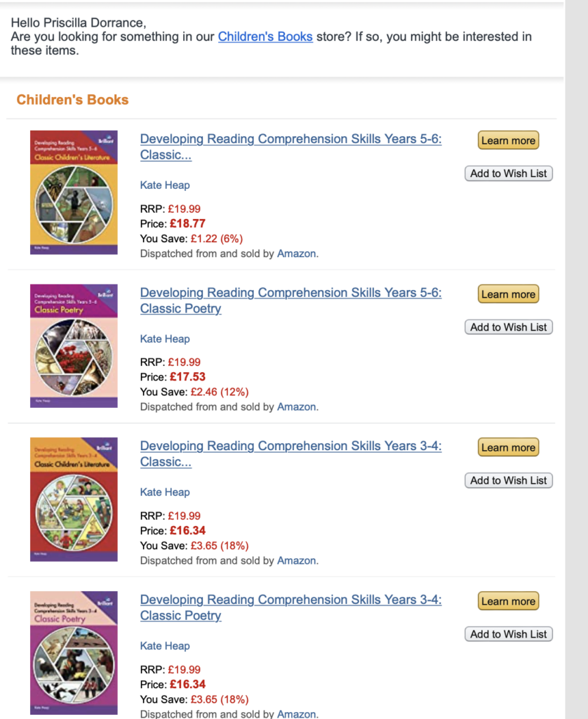Open the Children's Books store link
Screen dimensions: 588x719
(x=265, y=37)
